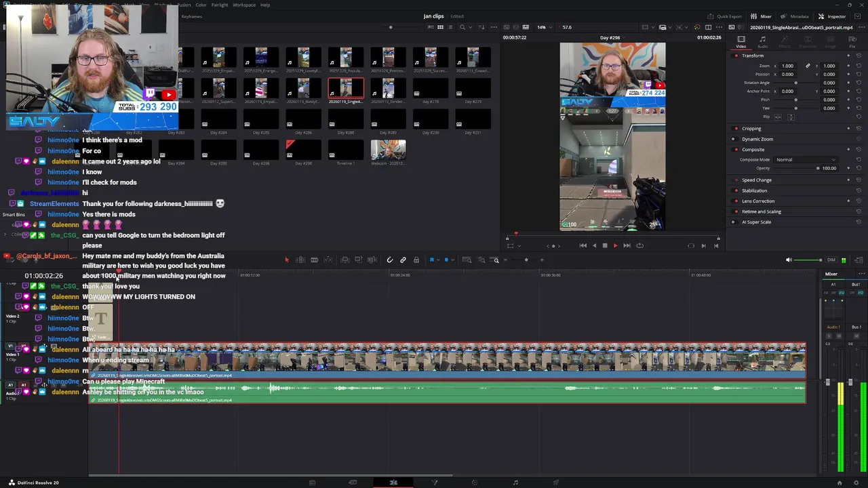Open the Fairlight page icon in bottom bar
Image resolution: width=868 pixels, height=488 pixels.
click(x=515, y=483)
